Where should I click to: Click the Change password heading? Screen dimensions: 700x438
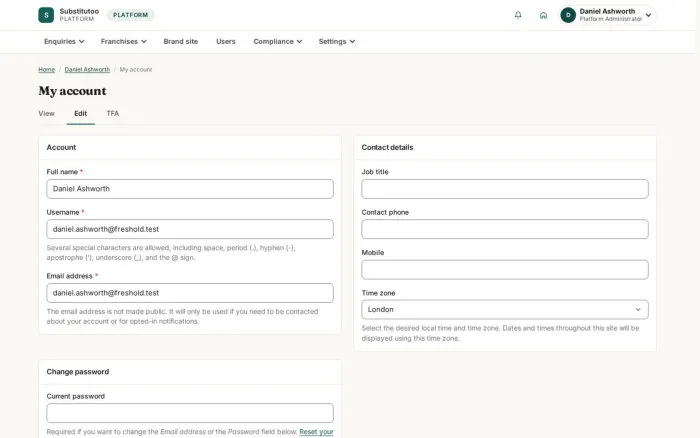point(78,371)
